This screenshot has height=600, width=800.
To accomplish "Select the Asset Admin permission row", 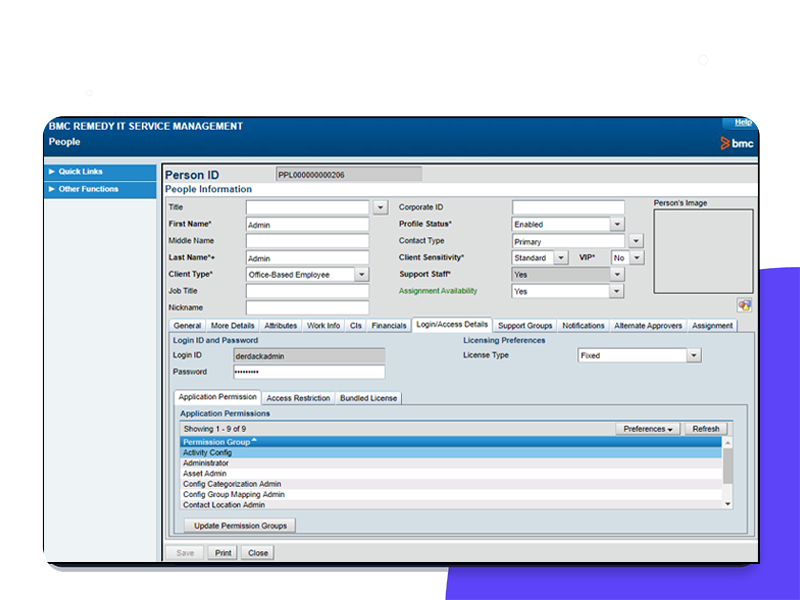I will click(x=451, y=473).
